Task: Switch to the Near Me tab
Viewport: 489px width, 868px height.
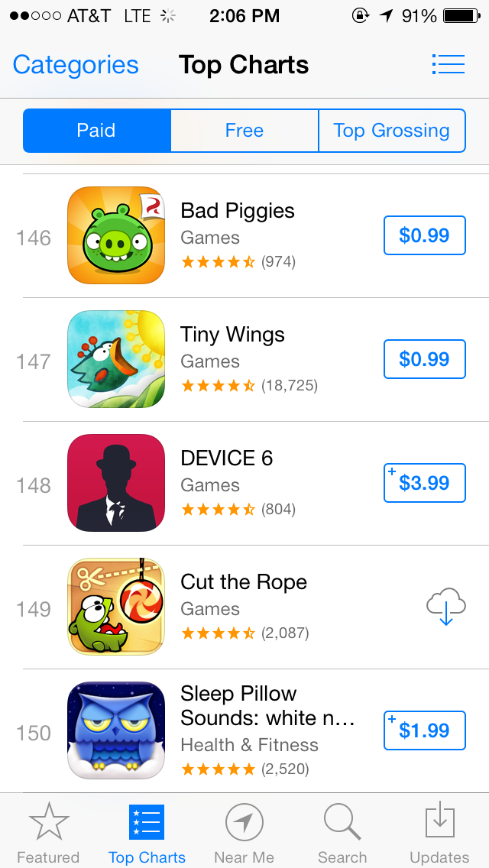Action: click(244, 832)
